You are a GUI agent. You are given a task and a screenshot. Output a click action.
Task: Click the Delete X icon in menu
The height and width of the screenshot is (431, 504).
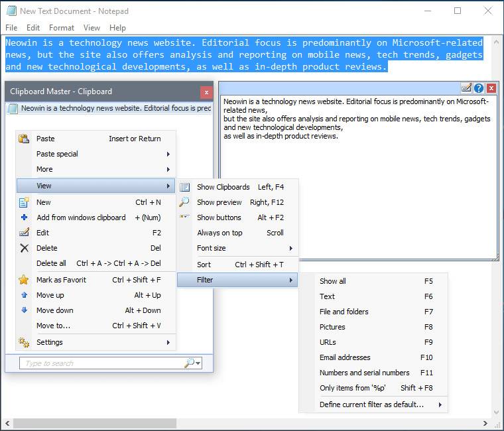click(x=25, y=248)
